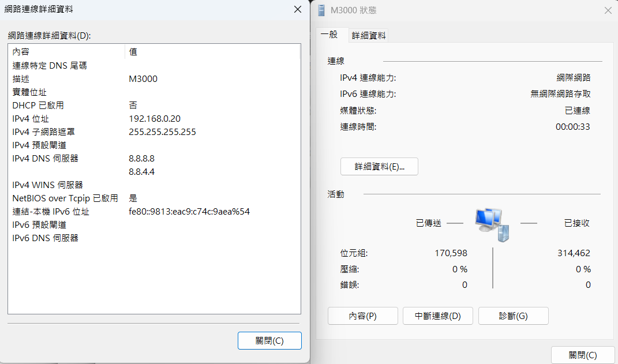The image size is (618, 364).
Task: Select the IPv4 位址 row value 192.168.0.20
Action: [x=155, y=119]
